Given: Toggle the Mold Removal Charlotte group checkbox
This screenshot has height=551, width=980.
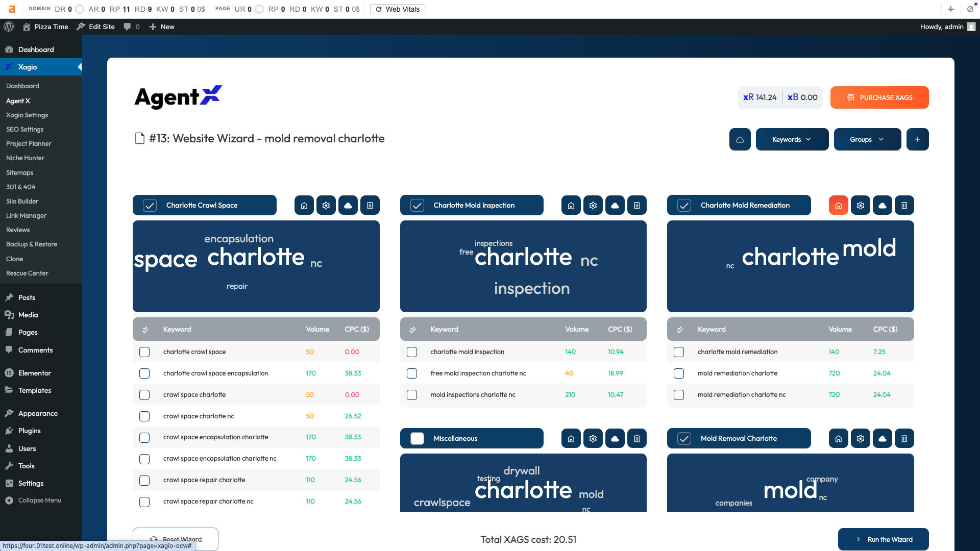Looking at the screenshot, I should click(x=684, y=438).
